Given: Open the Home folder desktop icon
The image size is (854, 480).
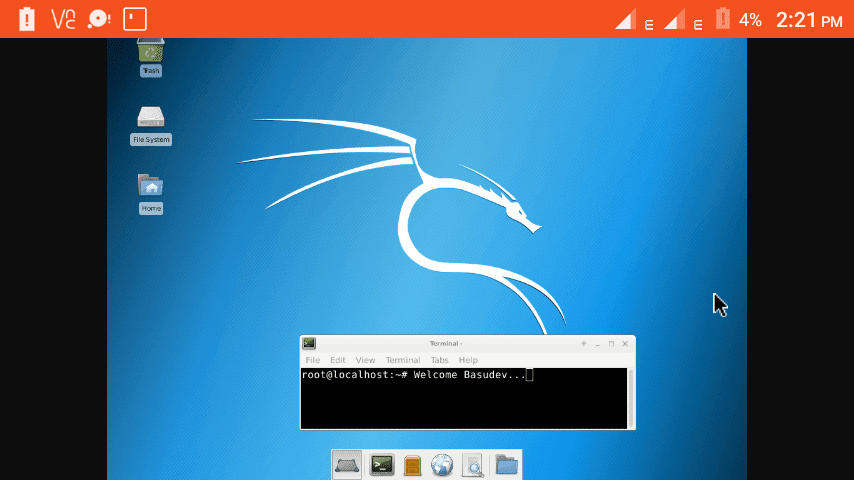Looking at the screenshot, I should [151, 194].
